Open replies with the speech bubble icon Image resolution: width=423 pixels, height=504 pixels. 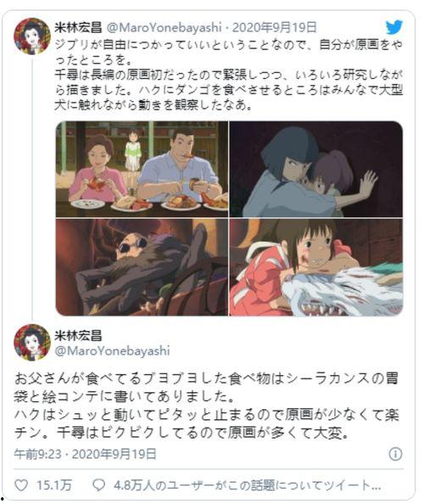click(x=98, y=485)
